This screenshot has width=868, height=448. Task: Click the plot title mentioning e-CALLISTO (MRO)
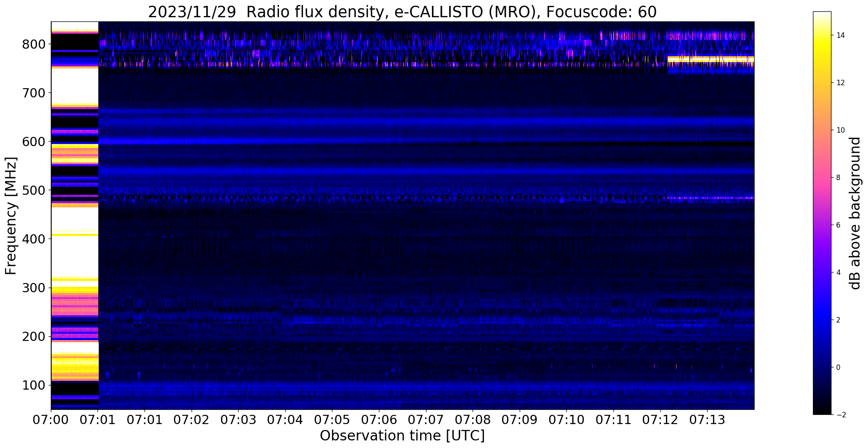402,12
